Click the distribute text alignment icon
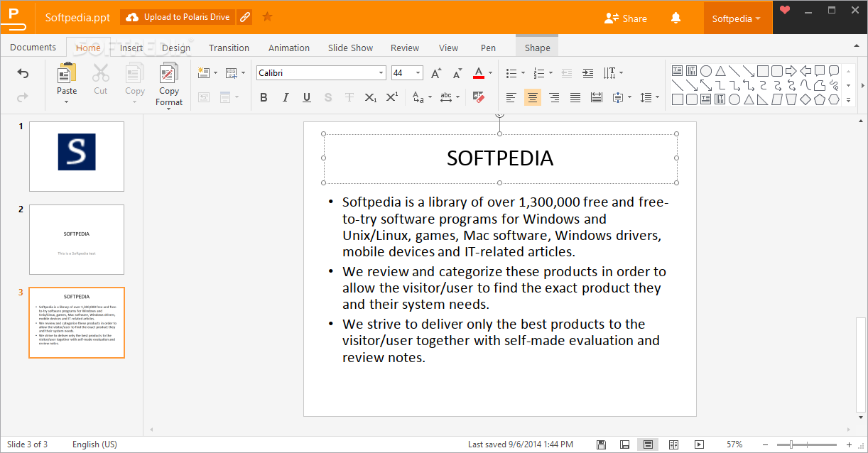Screen dimensions: 868x453 597,97
